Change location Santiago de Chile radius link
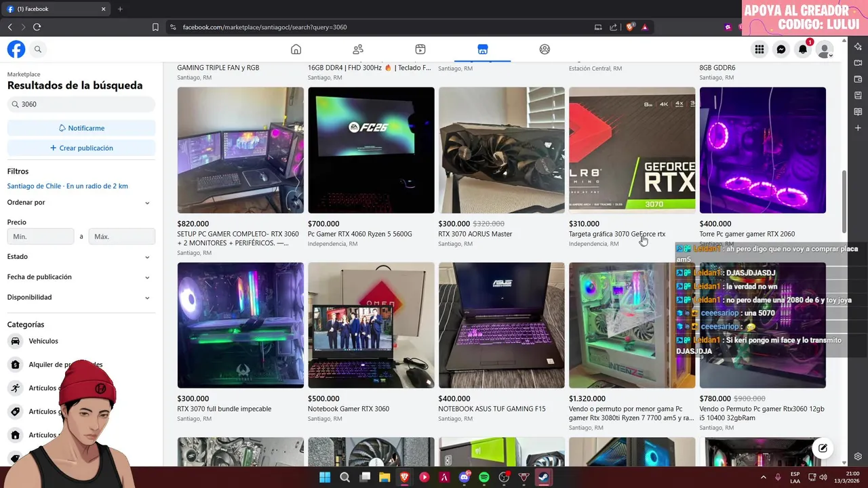 (68, 186)
